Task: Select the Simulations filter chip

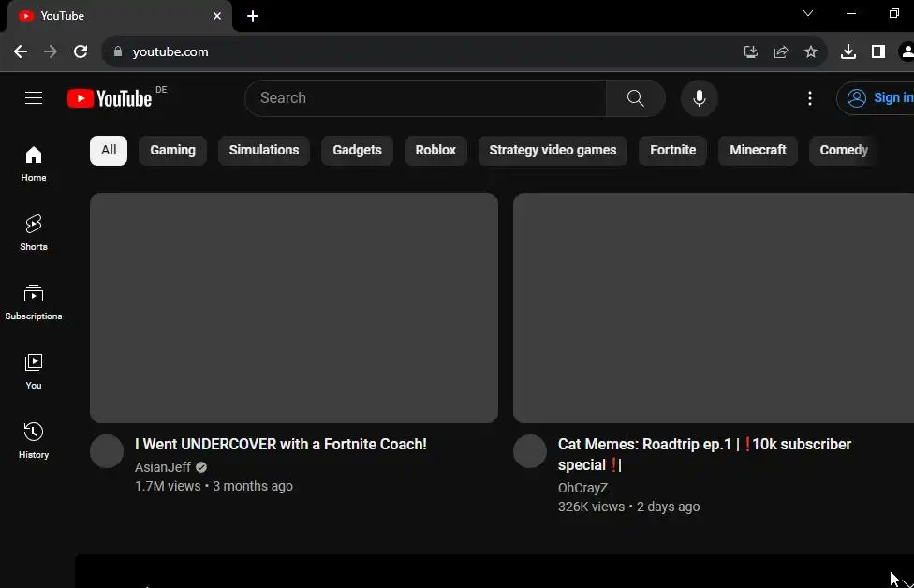Action: [264, 151]
